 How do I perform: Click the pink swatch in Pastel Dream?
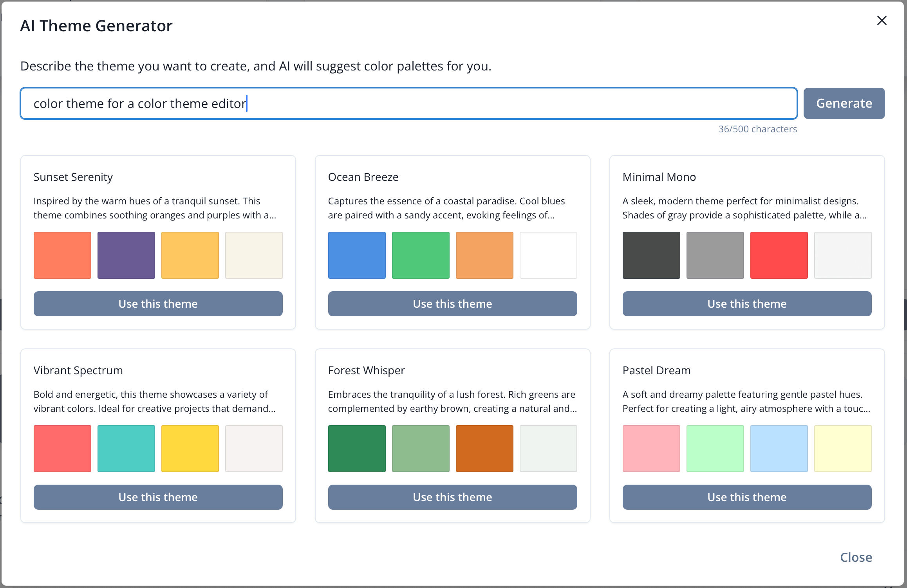651,449
